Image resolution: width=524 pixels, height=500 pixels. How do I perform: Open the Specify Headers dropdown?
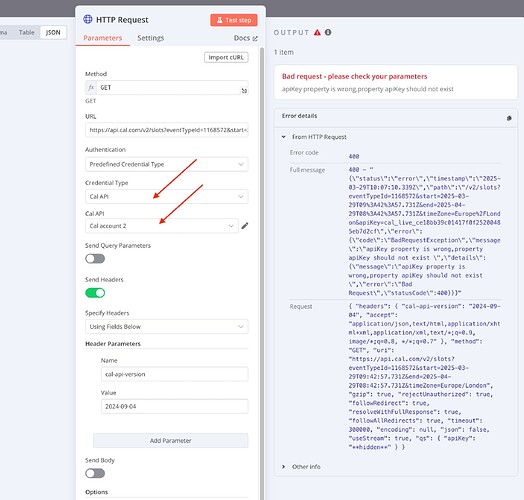(166, 327)
